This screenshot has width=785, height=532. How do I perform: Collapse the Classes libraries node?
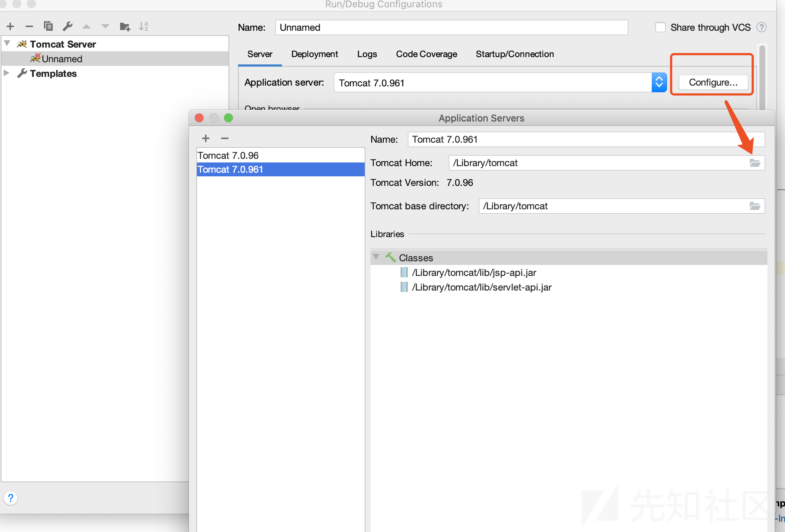(376, 257)
